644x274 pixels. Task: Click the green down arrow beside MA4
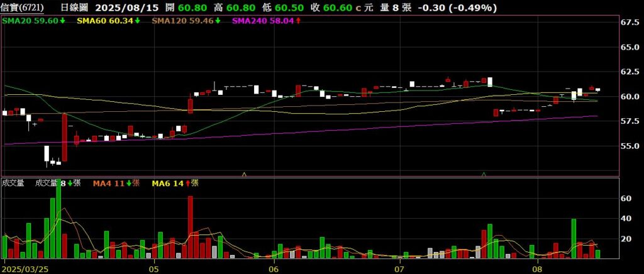pyautogui.click(x=130, y=184)
